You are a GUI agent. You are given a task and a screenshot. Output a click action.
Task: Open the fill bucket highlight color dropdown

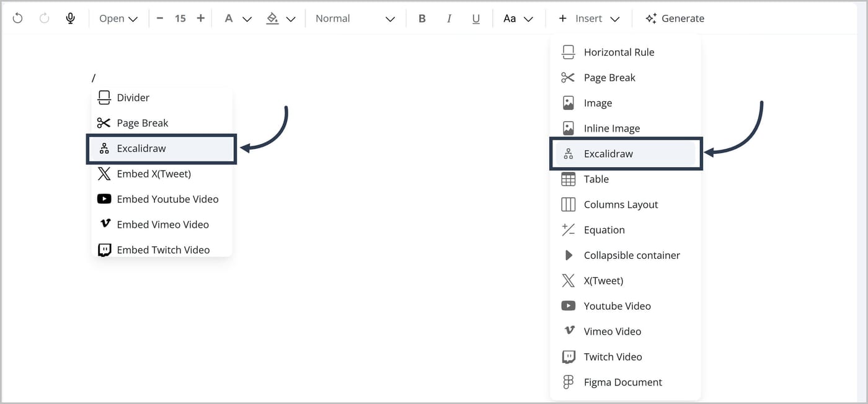(x=280, y=19)
